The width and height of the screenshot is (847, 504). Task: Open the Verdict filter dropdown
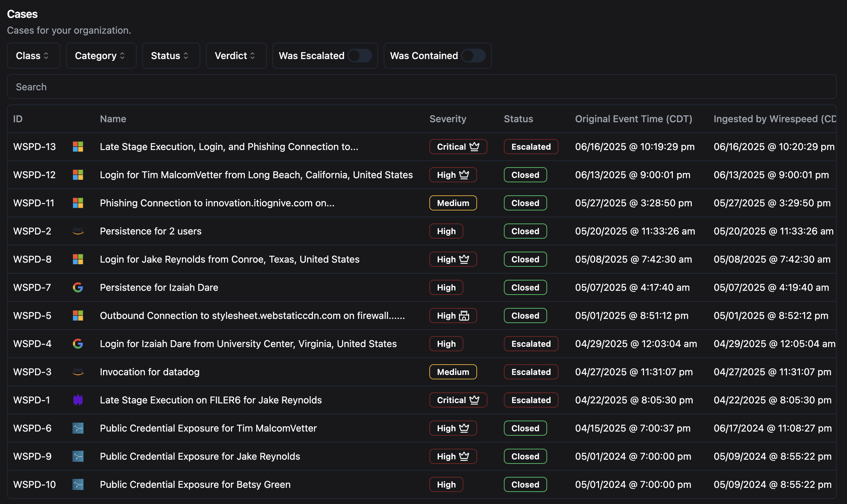[236, 56]
